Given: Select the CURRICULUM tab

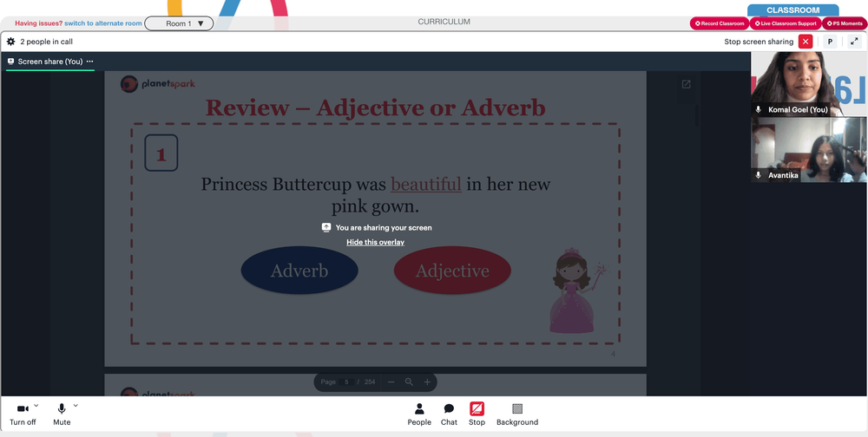Looking at the screenshot, I should [x=444, y=23].
